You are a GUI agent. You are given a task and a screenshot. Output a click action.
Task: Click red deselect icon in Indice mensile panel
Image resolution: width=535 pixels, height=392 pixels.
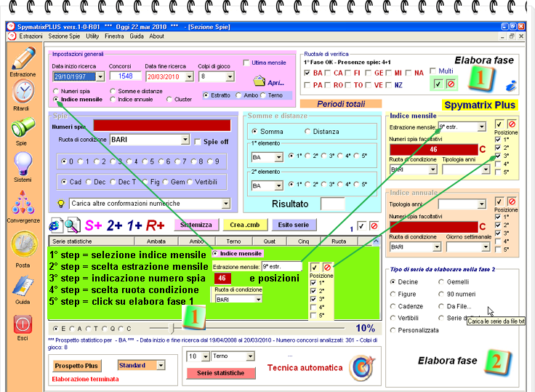point(512,124)
